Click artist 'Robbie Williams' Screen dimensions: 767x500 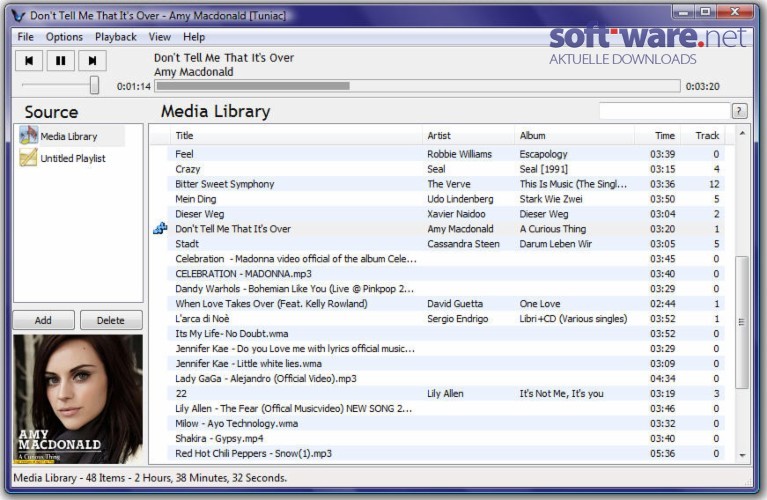(x=459, y=154)
